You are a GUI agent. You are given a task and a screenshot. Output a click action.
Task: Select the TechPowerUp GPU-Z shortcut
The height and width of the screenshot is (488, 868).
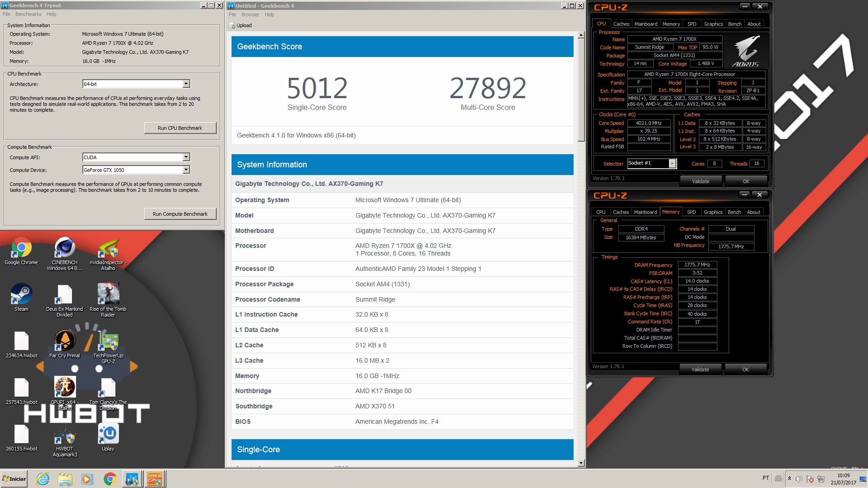point(108,347)
